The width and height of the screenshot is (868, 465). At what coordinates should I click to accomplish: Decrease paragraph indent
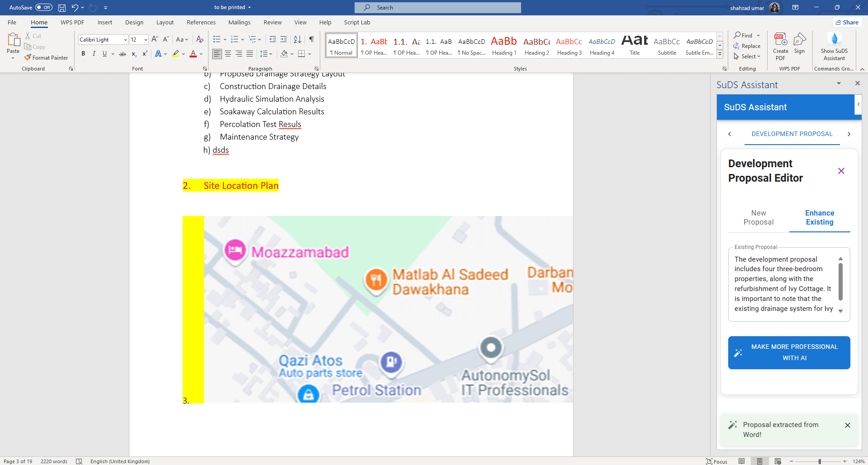click(x=272, y=39)
